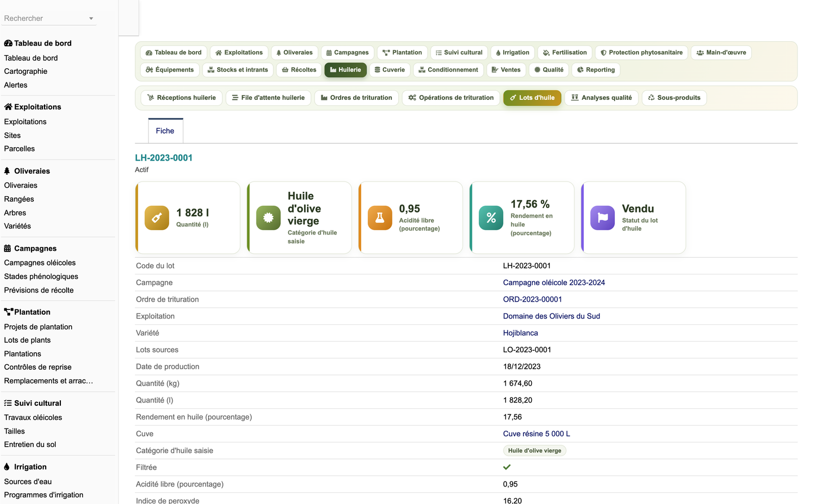Screen dimensions: 815x504
Task: Click the bottle icon on Quantité card
Action: (x=157, y=218)
